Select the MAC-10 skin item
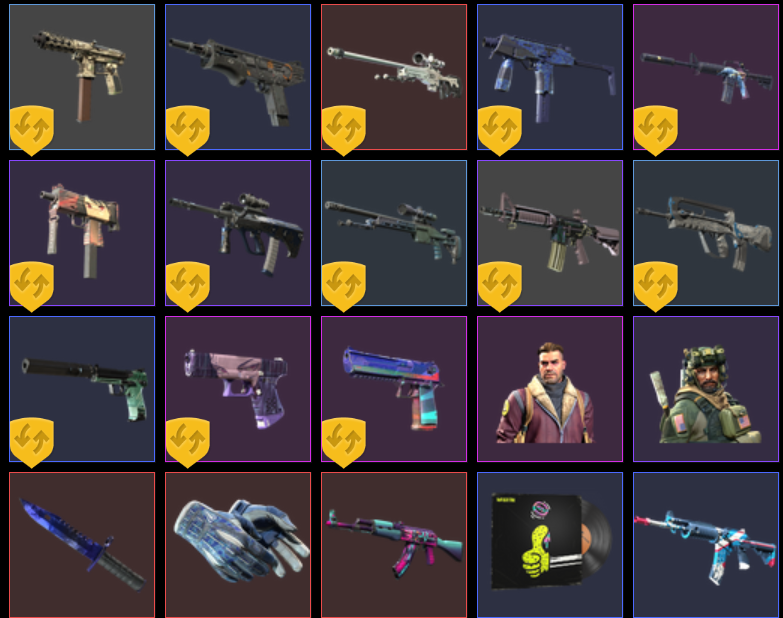Image resolution: width=783 pixels, height=618 pixels. [82, 233]
